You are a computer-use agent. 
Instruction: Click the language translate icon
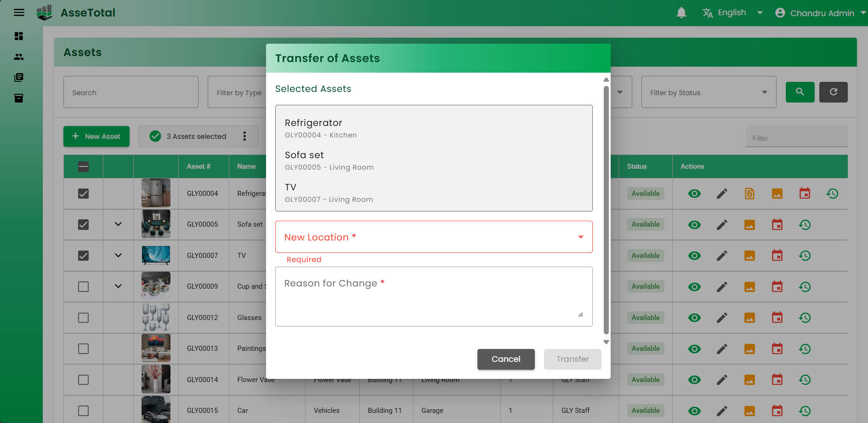708,13
